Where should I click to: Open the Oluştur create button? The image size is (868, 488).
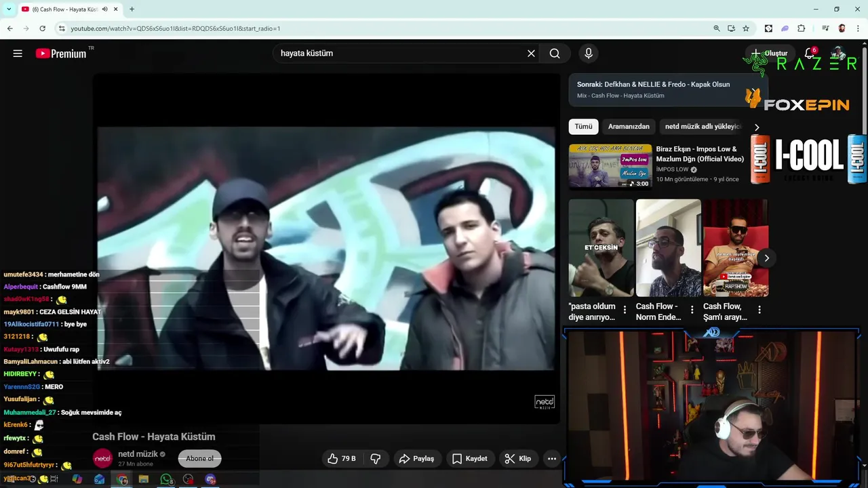pyautogui.click(x=769, y=54)
